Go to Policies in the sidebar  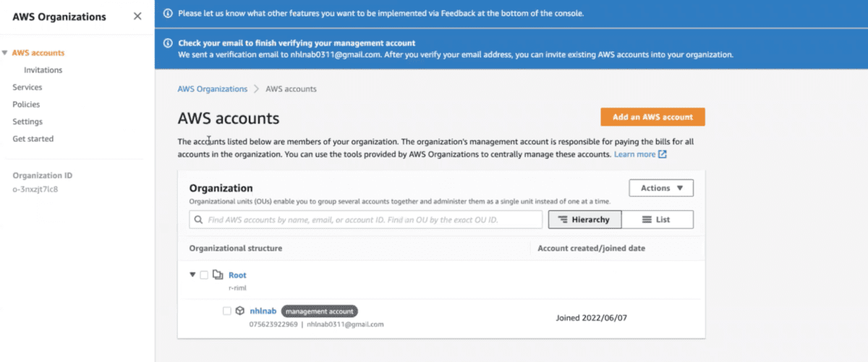click(26, 105)
